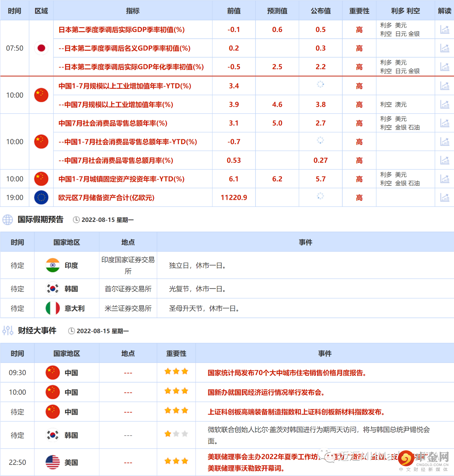Click the 指标 column header
454x476 pixels.
133,11
